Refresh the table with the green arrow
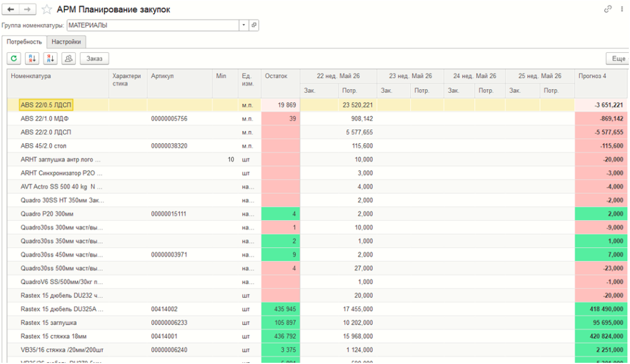Viewport: 630px width, 364px height. [14, 58]
